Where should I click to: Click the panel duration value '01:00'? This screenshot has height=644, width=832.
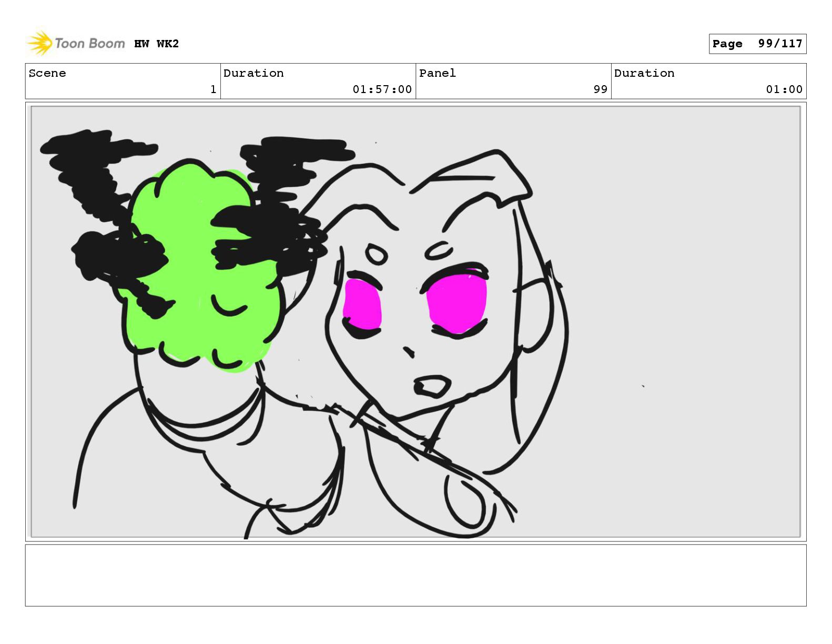pyautogui.click(x=784, y=89)
